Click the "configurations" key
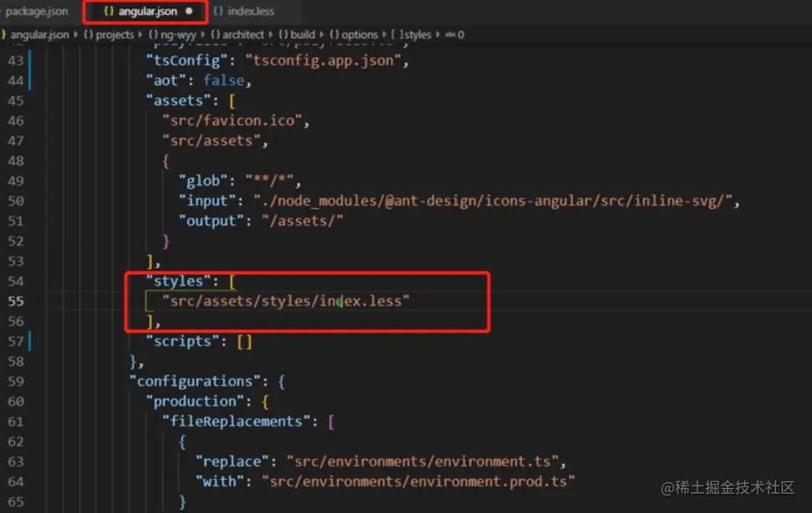The width and height of the screenshot is (812, 513). 195,382
